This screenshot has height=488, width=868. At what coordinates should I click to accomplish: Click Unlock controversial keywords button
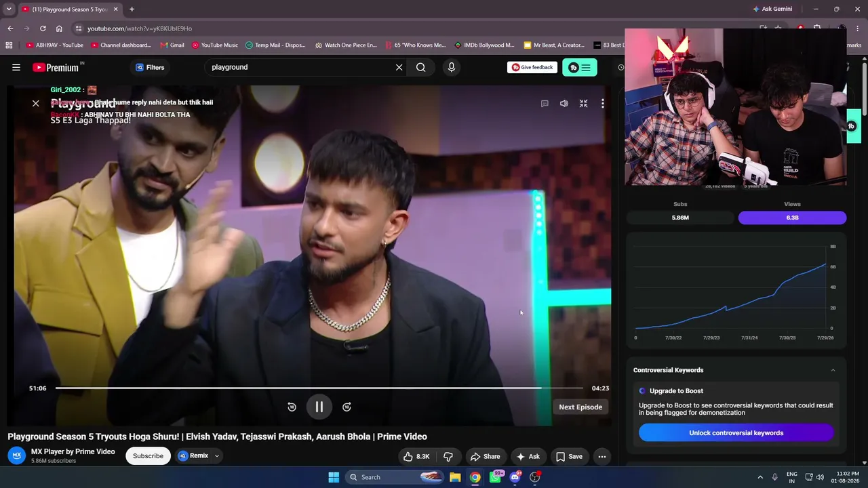coord(736,432)
